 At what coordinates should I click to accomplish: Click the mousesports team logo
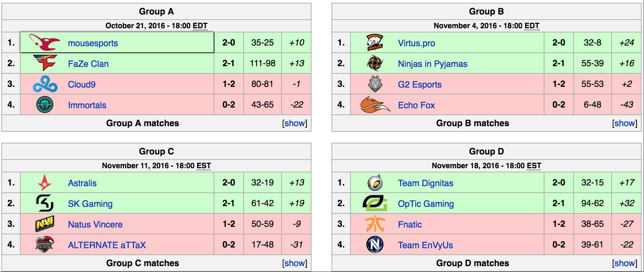click(x=45, y=42)
